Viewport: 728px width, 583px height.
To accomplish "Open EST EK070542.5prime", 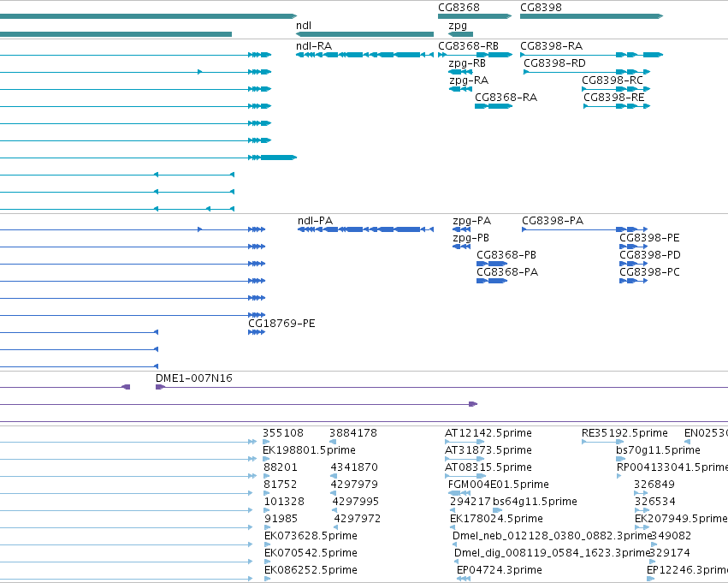I will 311,553.
